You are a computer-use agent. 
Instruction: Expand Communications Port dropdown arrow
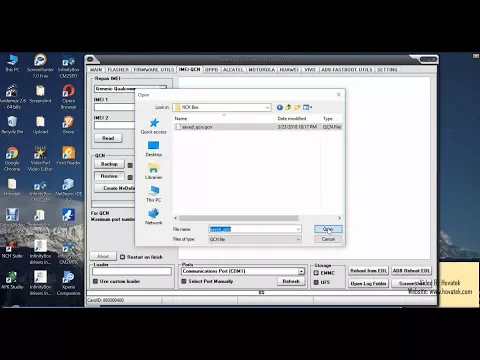301,271
